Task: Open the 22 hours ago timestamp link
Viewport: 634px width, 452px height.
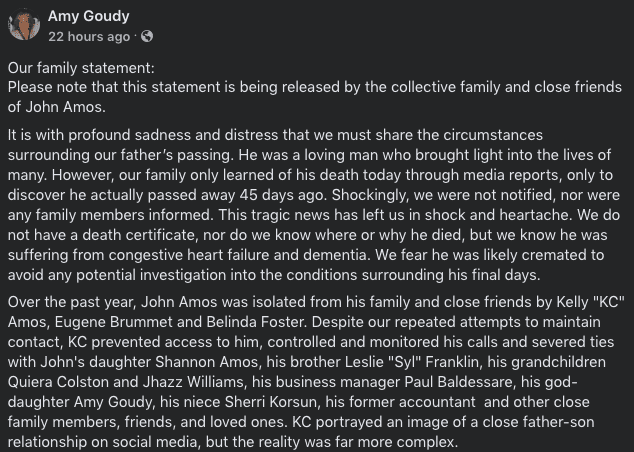Action: [89, 36]
